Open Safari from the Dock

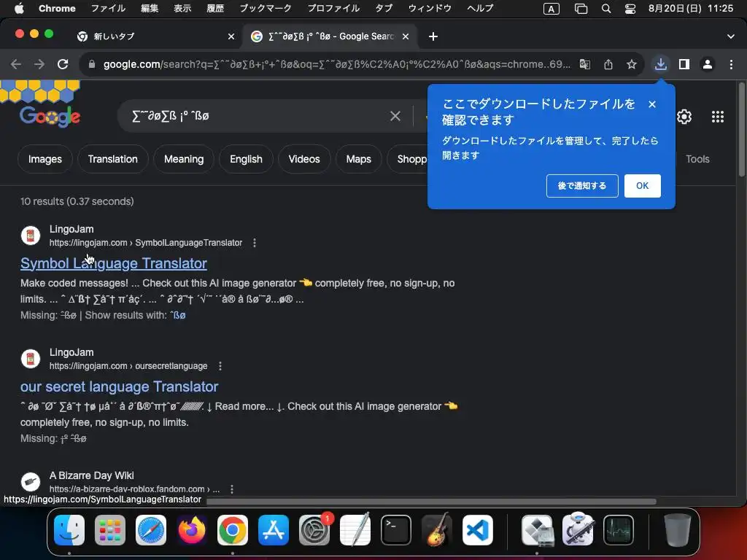point(151,530)
